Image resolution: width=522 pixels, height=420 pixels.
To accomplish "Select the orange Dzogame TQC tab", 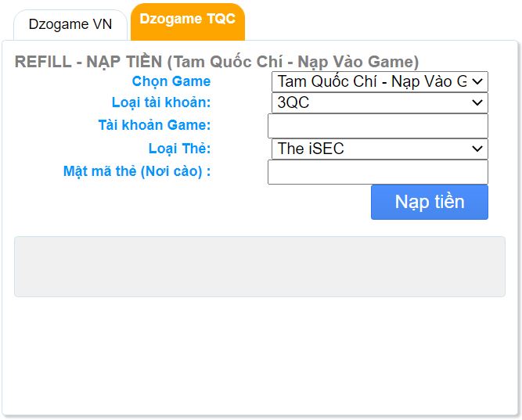I will (x=188, y=22).
